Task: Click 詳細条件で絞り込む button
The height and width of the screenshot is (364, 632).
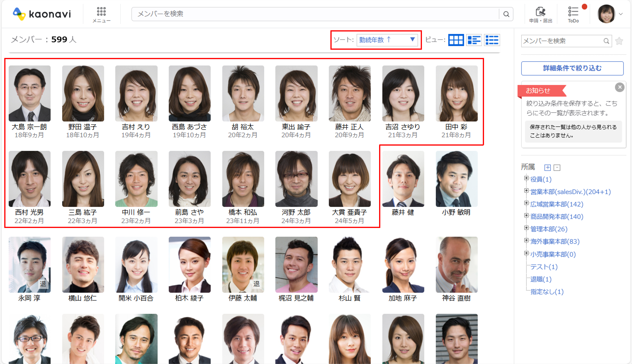Action: coord(572,68)
